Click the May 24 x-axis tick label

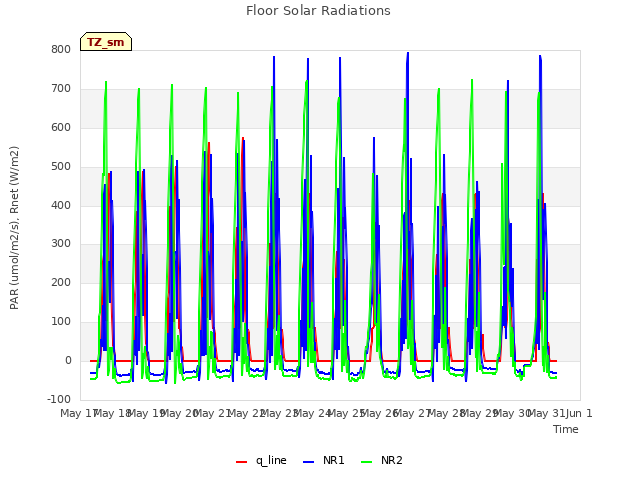click(312, 413)
